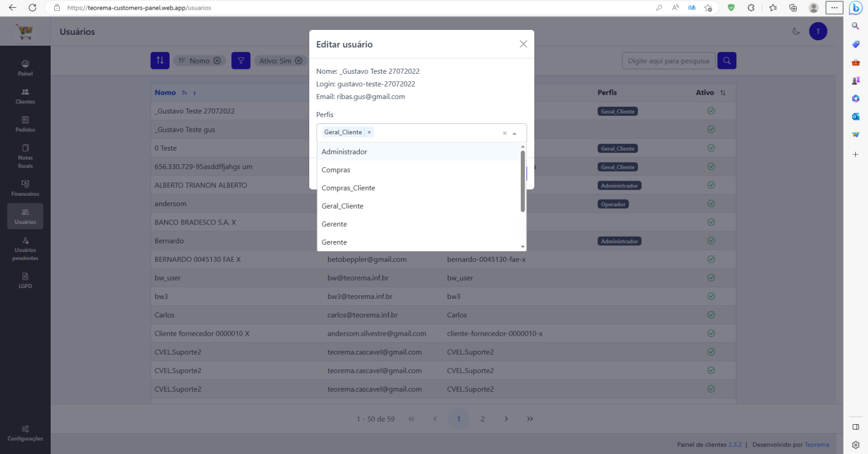Screen dimensions: 868x454
Task: Toggle Ativo check for bw_user row
Action: click(x=711, y=278)
